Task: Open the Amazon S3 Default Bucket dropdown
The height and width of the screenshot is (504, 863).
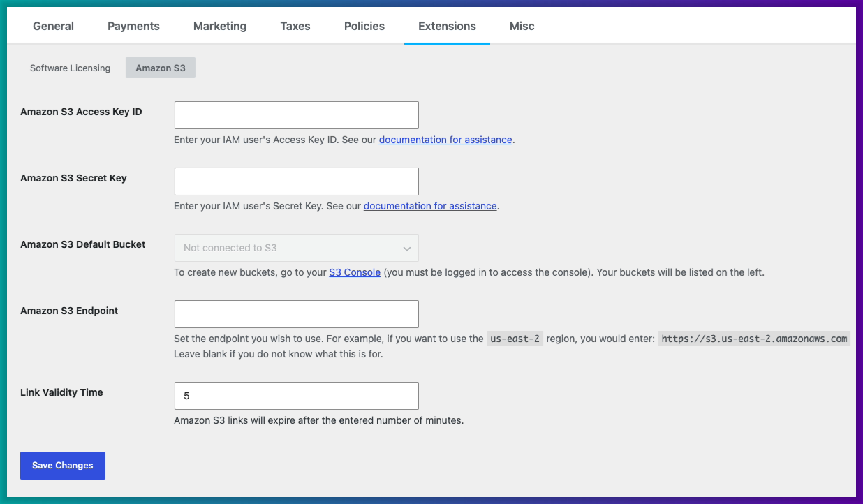Action: [296, 248]
